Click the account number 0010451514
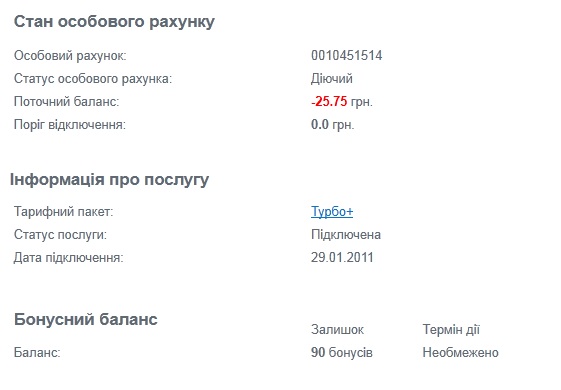The height and width of the screenshot is (390, 561). (346, 55)
